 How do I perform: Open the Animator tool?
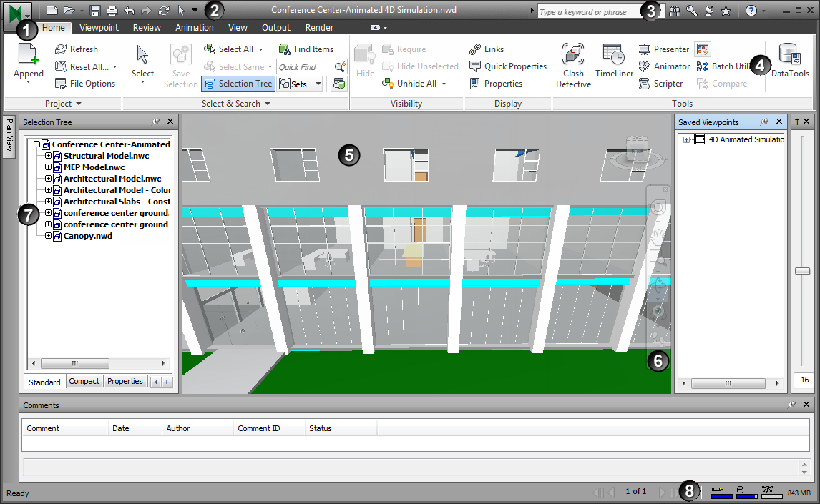[x=664, y=66]
